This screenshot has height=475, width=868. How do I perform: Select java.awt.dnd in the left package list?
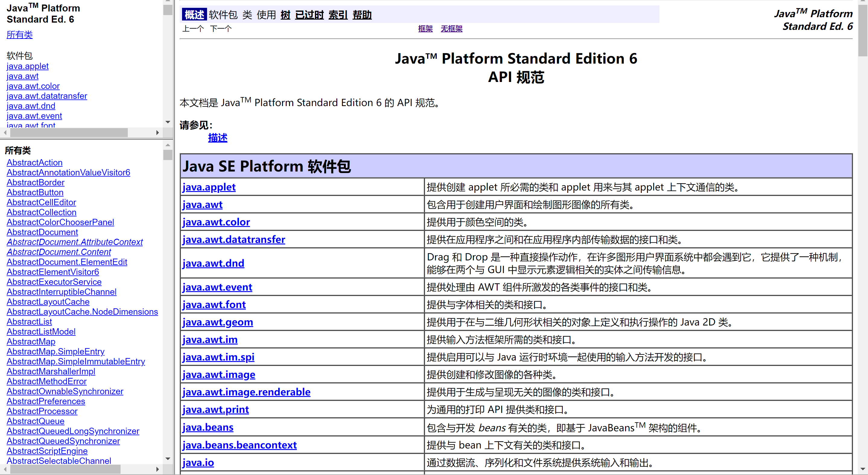pos(31,106)
